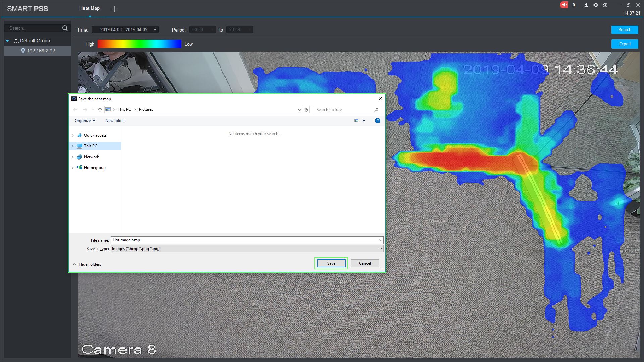Go up one folder level
The width and height of the screenshot is (644, 362).
[100, 110]
